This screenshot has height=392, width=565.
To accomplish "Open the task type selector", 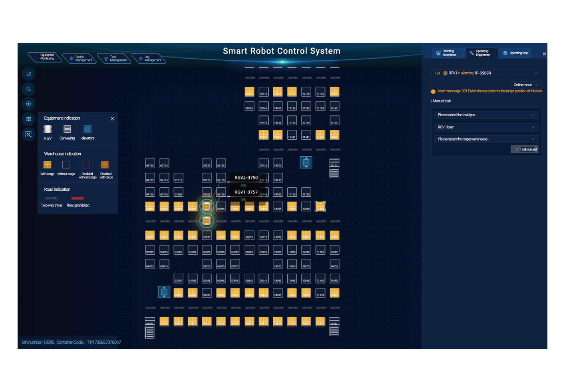I will click(x=486, y=115).
